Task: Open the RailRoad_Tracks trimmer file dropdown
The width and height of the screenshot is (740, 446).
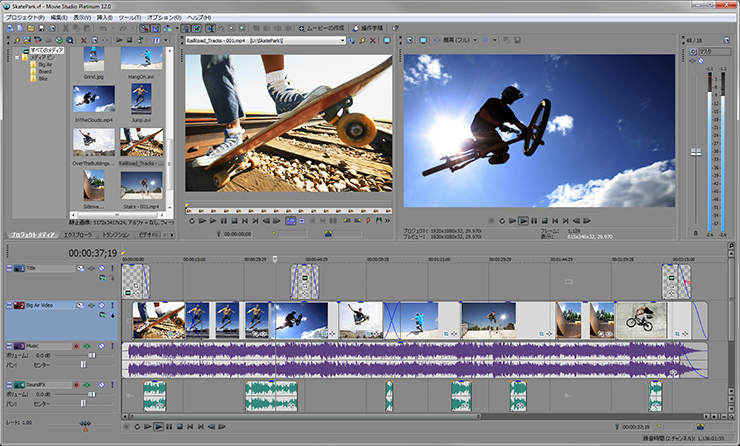Action: click(343, 41)
